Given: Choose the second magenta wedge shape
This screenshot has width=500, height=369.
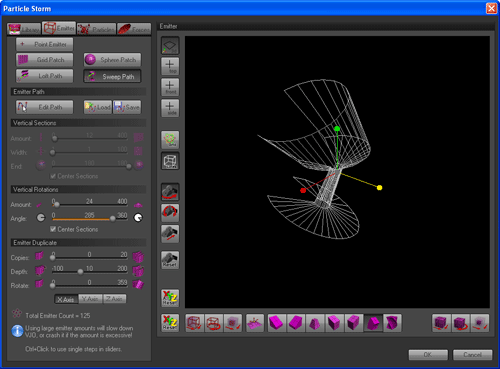Looking at the screenshot, I should pyautogui.click(x=296, y=323).
